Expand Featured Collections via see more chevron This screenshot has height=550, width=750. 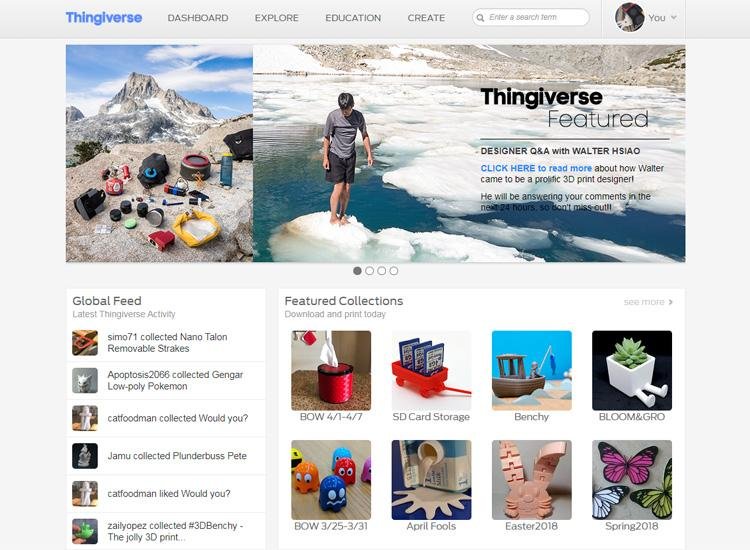coord(671,302)
